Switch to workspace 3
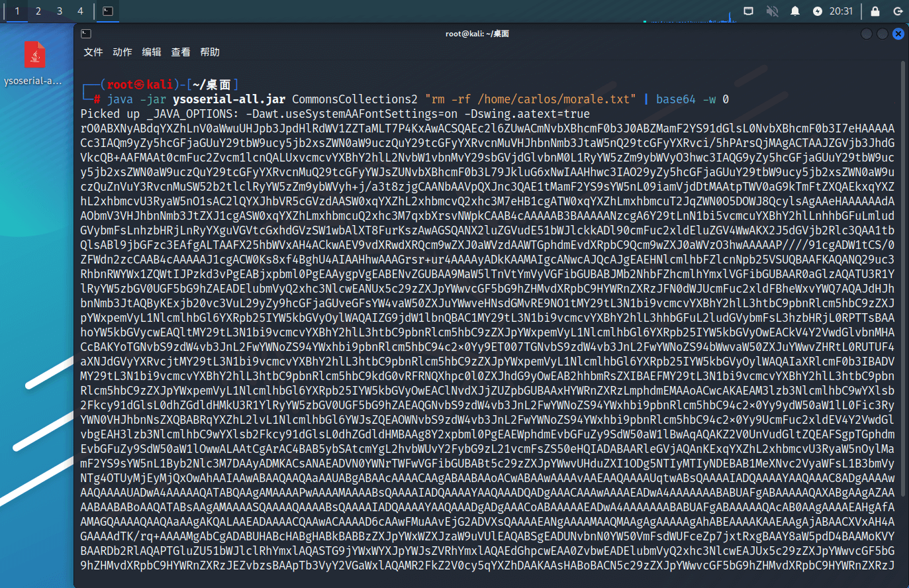This screenshot has width=909, height=588. click(x=60, y=11)
